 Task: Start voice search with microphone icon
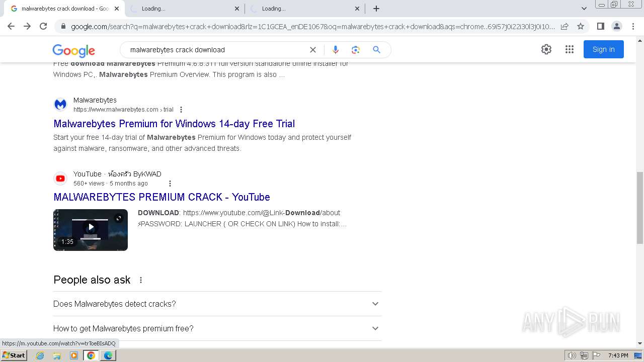pos(336,50)
